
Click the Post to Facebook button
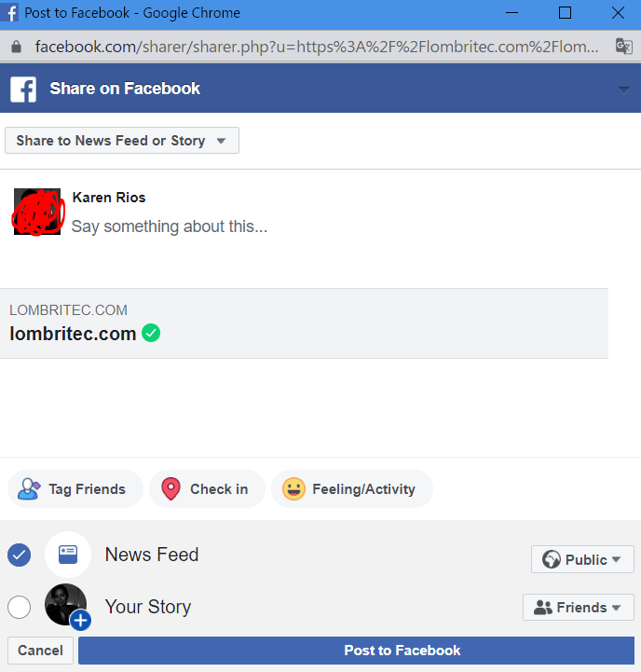[356, 651]
